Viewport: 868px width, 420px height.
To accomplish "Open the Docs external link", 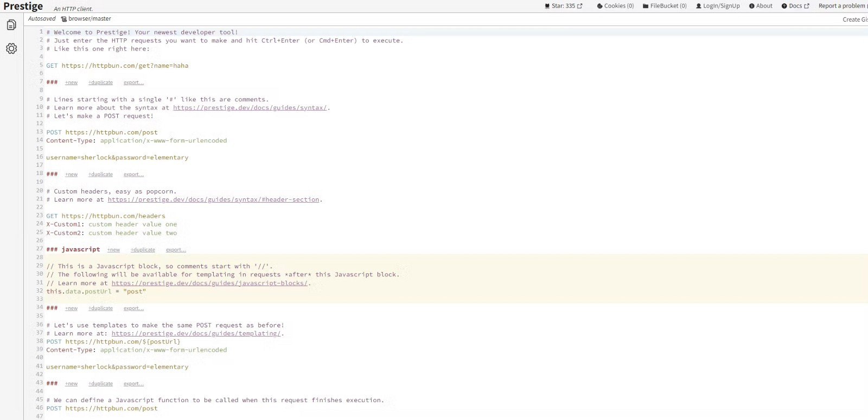I will (795, 6).
